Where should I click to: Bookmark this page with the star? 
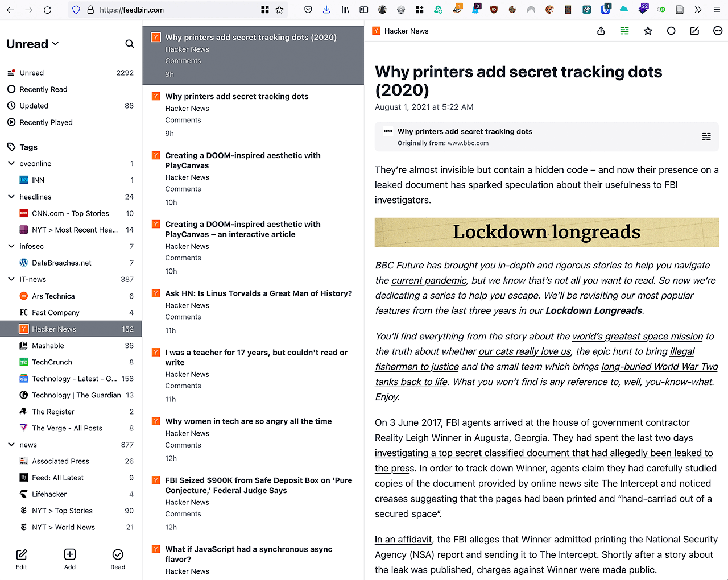(279, 10)
